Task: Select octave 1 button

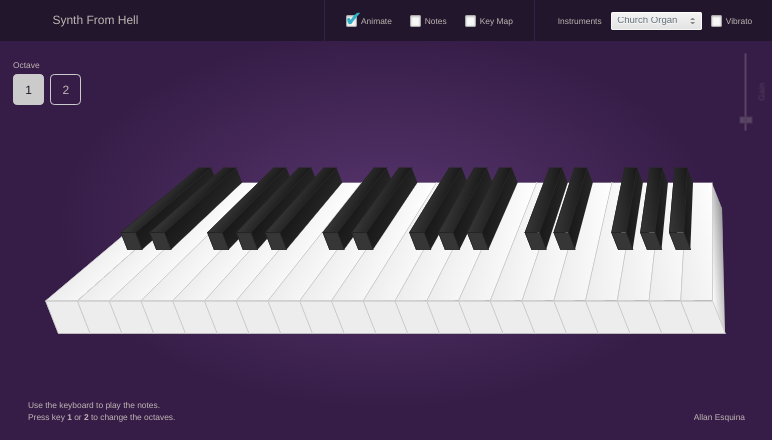Action: pyautogui.click(x=28, y=90)
